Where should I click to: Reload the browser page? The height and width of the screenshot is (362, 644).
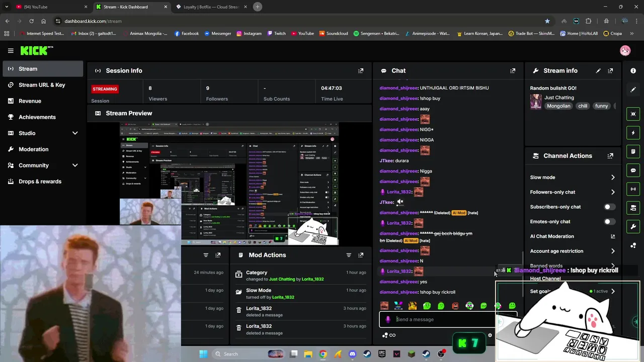tap(31, 21)
